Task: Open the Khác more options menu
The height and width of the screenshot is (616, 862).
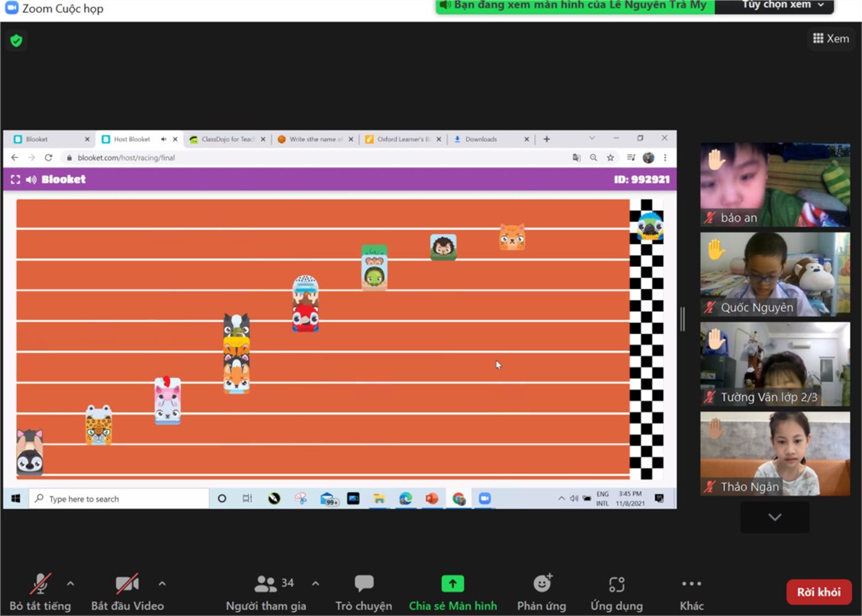Action: [x=691, y=584]
